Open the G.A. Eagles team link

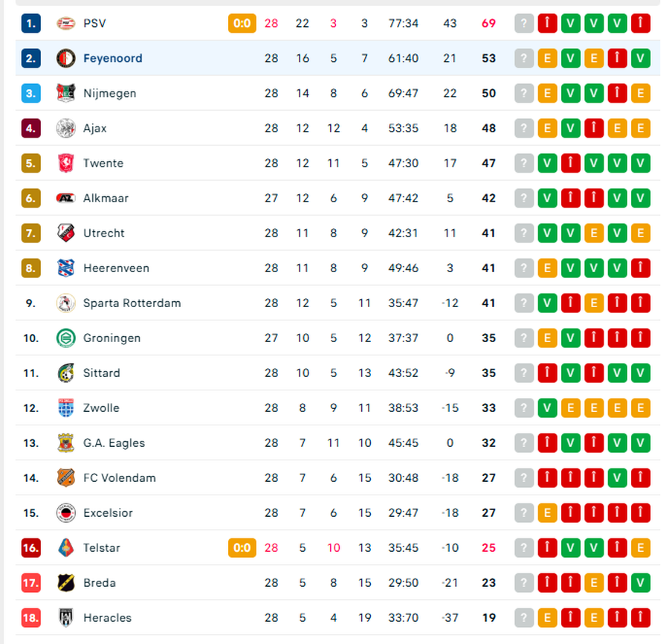pyautogui.click(x=114, y=442)
